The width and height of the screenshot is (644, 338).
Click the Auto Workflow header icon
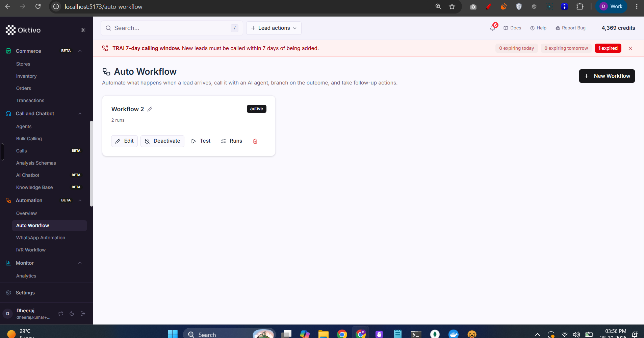tap(106, 72)
